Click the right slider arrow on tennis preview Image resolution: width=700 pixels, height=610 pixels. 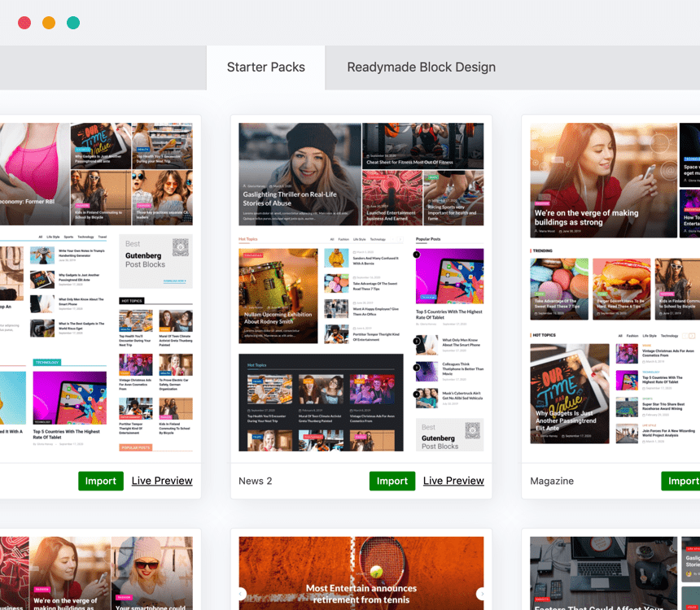tap(481, 594)
